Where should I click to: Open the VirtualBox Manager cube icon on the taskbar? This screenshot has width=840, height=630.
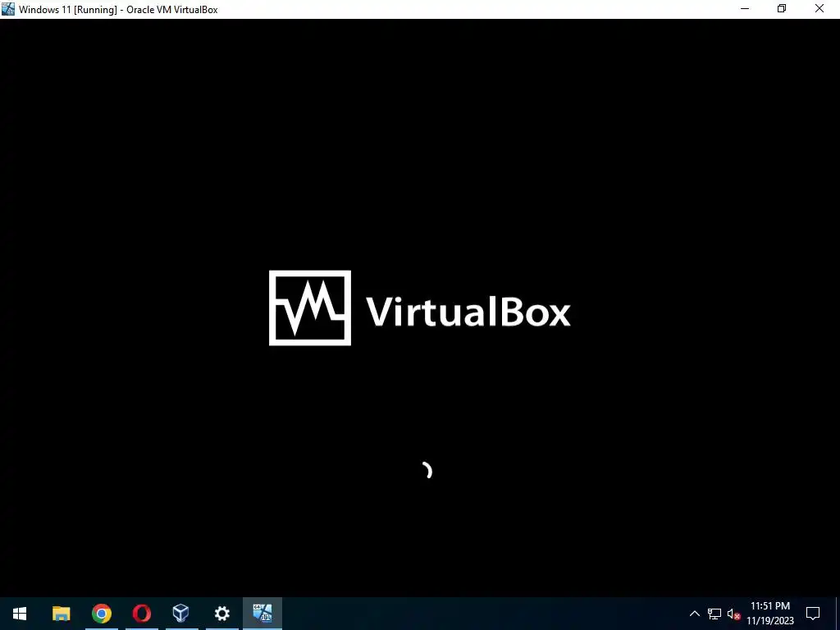(x=181, y=614)
